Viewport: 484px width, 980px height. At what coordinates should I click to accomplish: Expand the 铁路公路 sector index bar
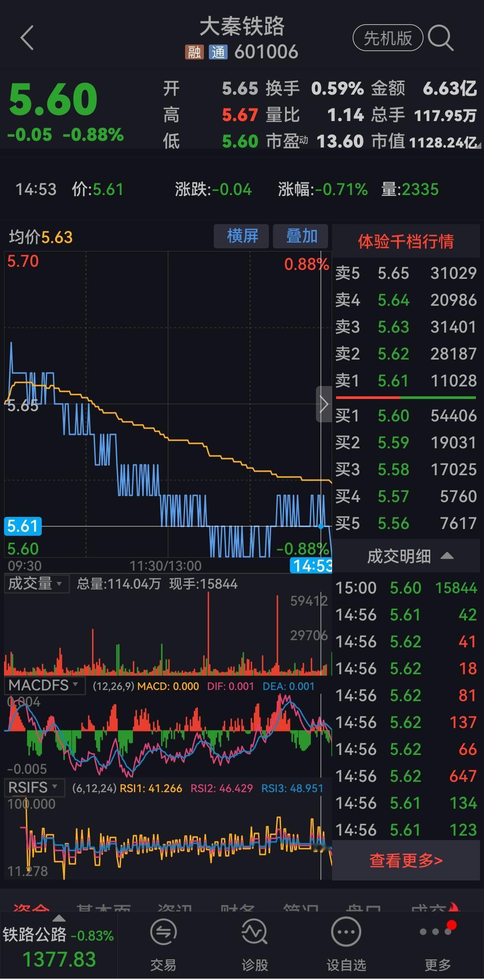click(58, 945)
